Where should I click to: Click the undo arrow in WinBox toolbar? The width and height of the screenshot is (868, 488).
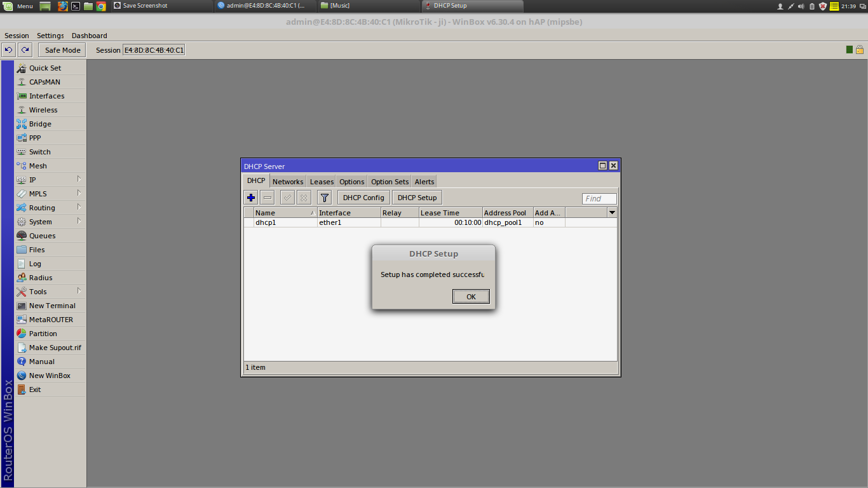tap(8, 50)
